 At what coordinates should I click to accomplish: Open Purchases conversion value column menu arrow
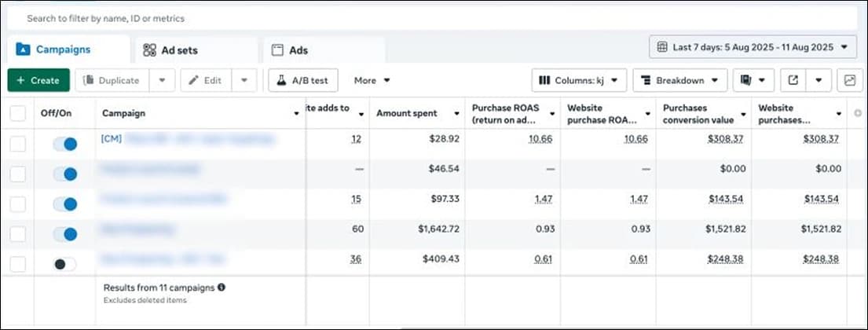[x=743, y=113]
